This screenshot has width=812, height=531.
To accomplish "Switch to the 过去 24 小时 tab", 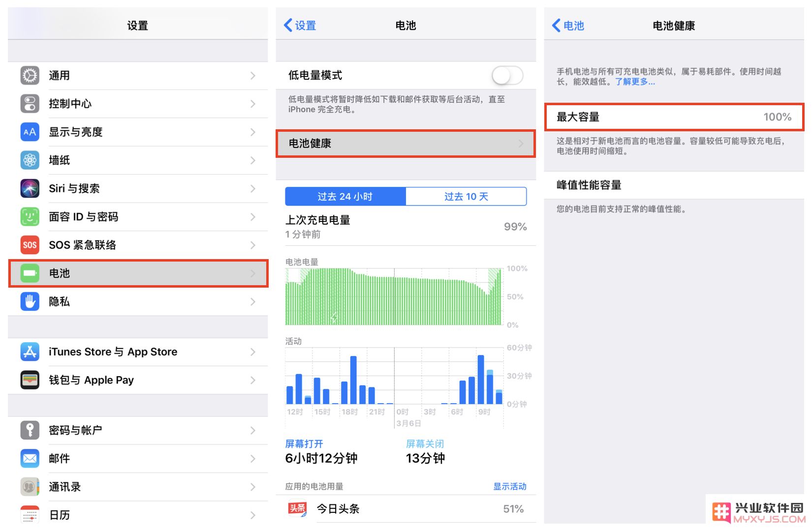I will 345,197.
